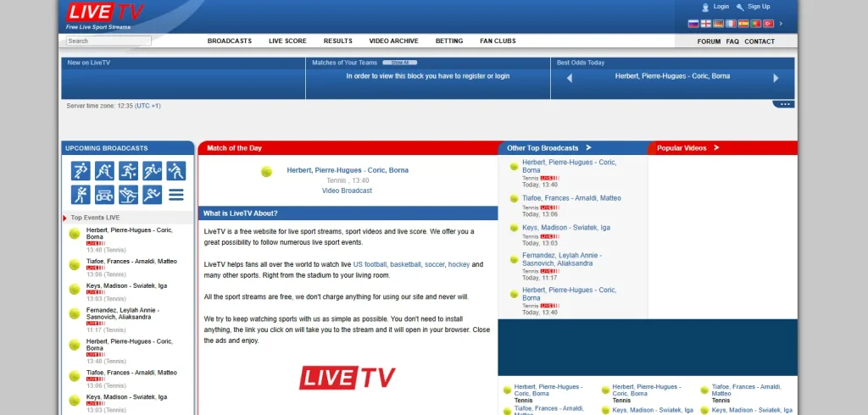The image size is (868, 415).
Task: Choose the basketball sport icon
Action: [129, 170]
